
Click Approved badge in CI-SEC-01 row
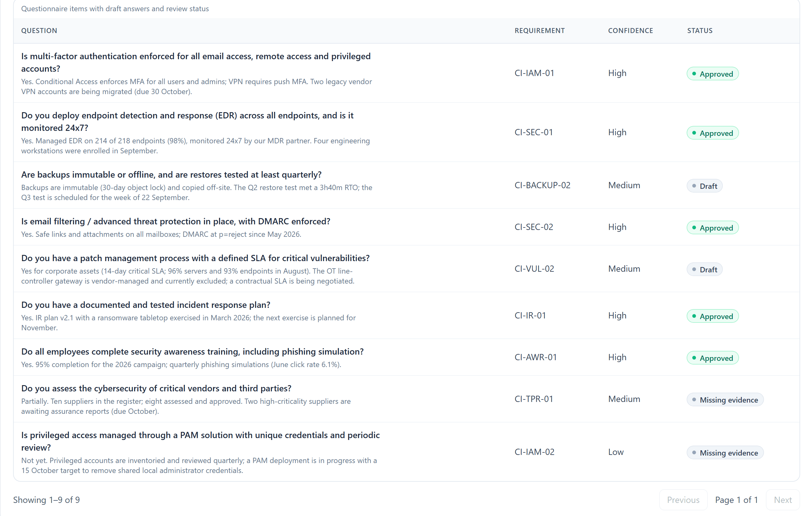click(x=713, y=133)
